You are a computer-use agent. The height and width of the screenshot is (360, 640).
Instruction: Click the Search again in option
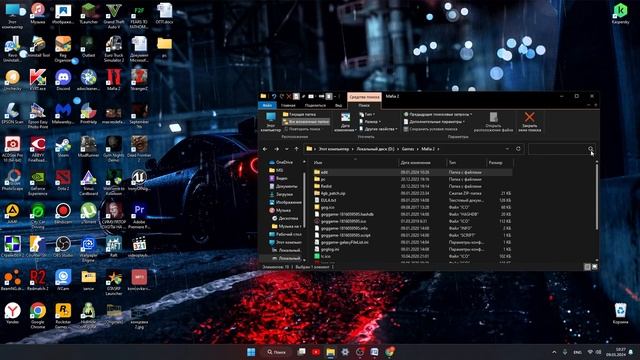(302, 129)
